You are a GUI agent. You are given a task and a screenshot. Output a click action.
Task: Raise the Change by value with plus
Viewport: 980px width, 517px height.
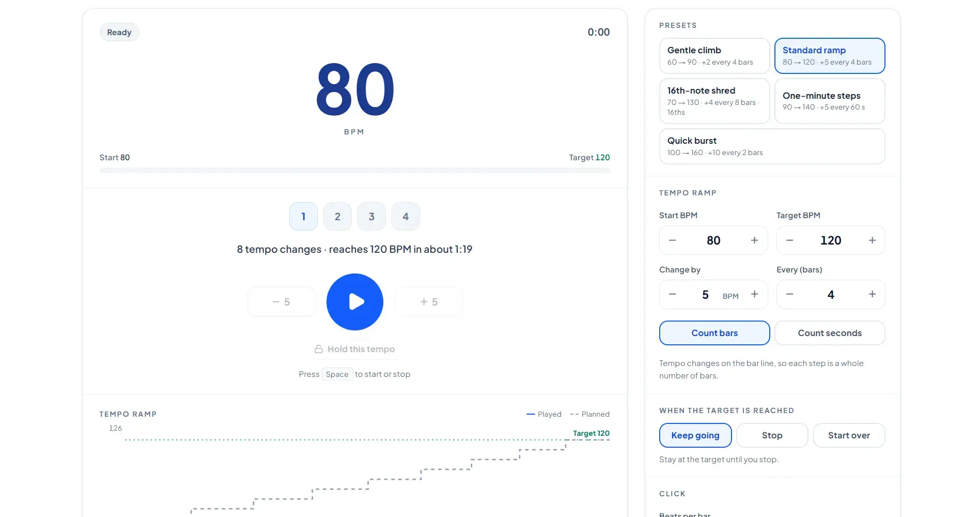tap(754, 294)
